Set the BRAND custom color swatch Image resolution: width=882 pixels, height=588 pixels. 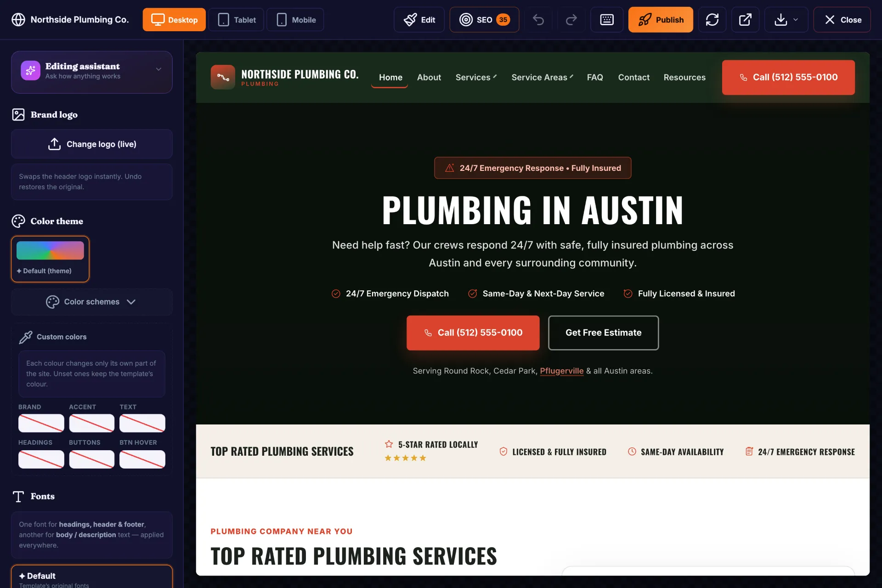tap(41, 423)
